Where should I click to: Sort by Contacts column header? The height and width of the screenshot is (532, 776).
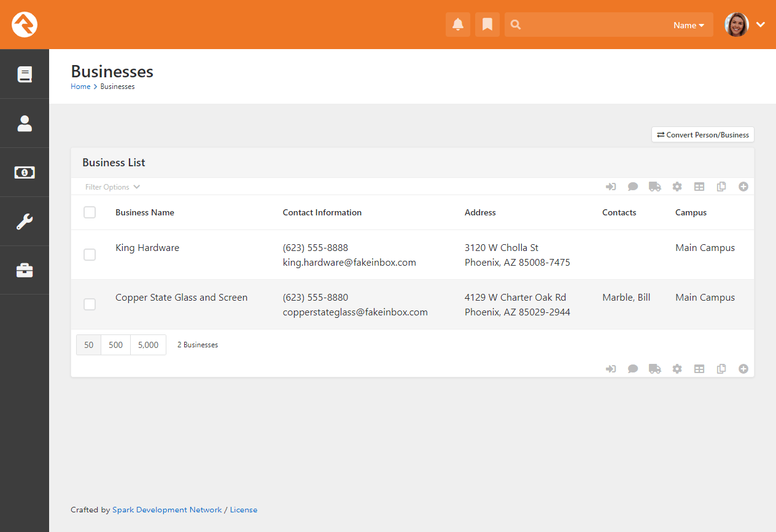[x=619, y=212]
